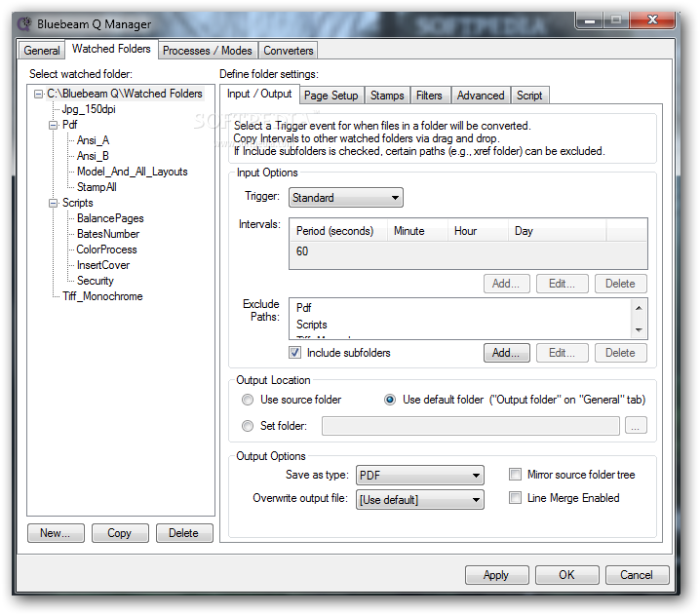700x615 pixels.
Task: Select the Model_And_All_Layouts folder
Action: click(133, 172)
